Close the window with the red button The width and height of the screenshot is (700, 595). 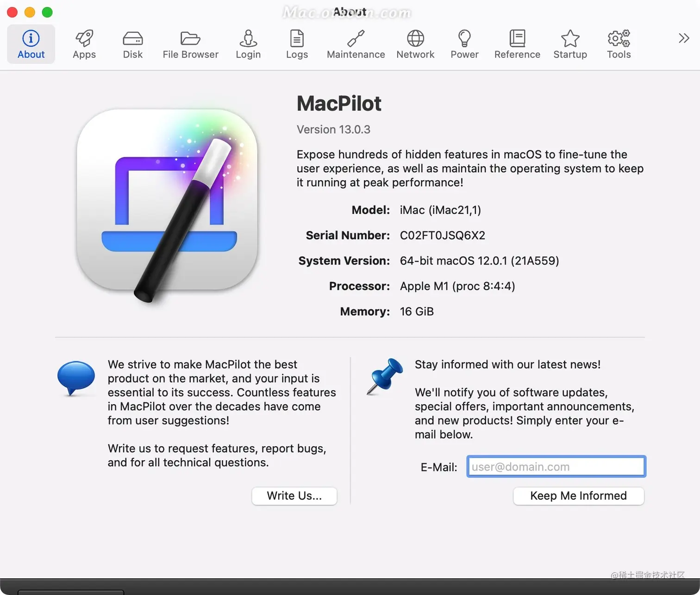[12, 12]
